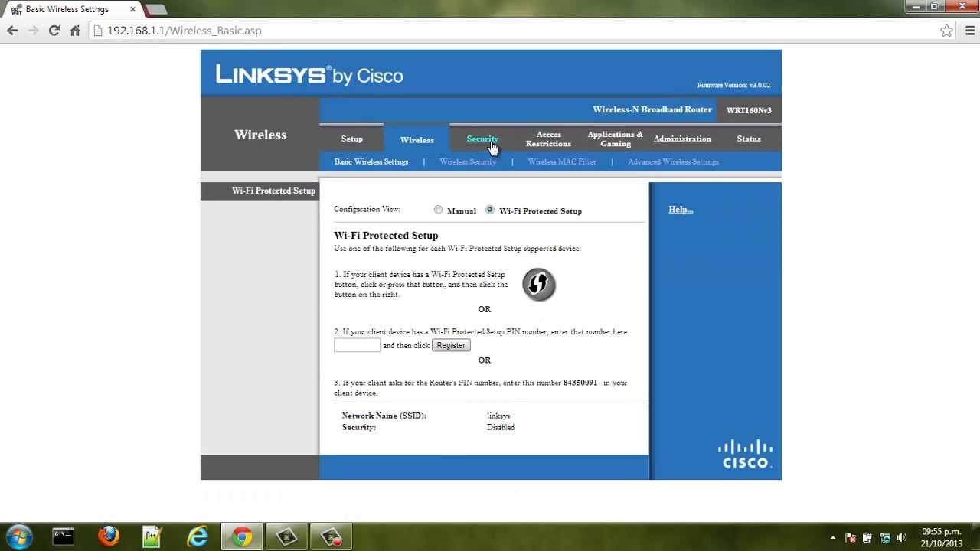This screenshot has width=980, height=551.
Task: Bookmark this page with the star icon
Action: pyautogui.click(x=946, y=31)
